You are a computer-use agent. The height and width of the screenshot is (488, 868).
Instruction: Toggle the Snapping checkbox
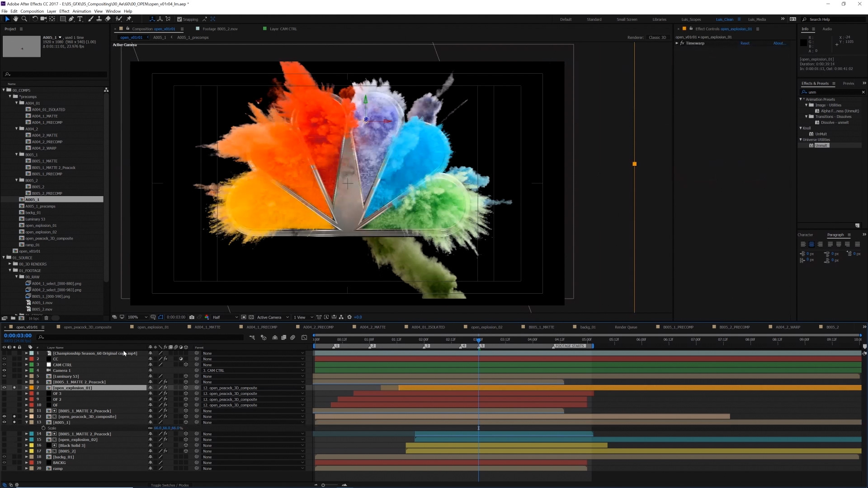pyautogui.click(x=180, y=19)
